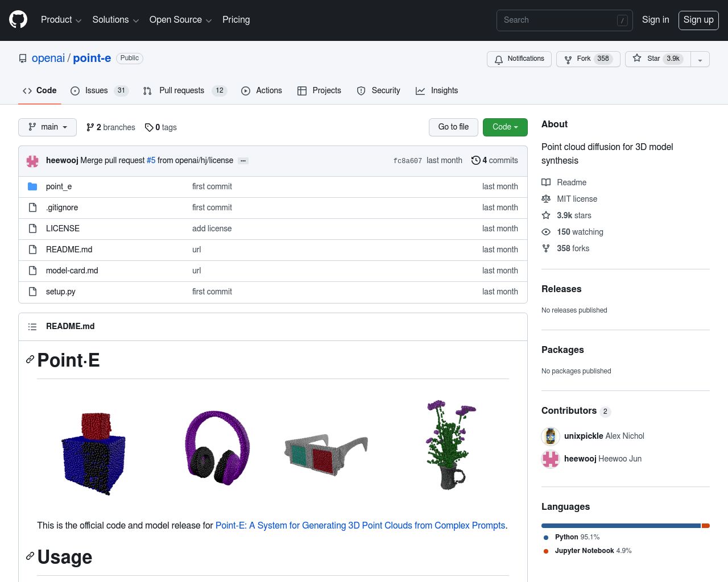728x582 pixels.
Task: Click the Notifications bell button
Action: coord(519,59)
